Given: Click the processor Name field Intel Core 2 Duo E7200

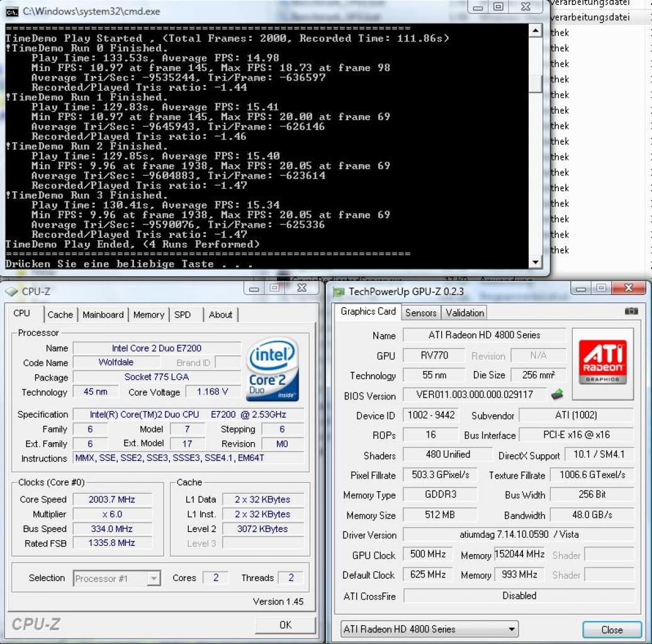Looking at the screenshot, I should click(157, 348).
